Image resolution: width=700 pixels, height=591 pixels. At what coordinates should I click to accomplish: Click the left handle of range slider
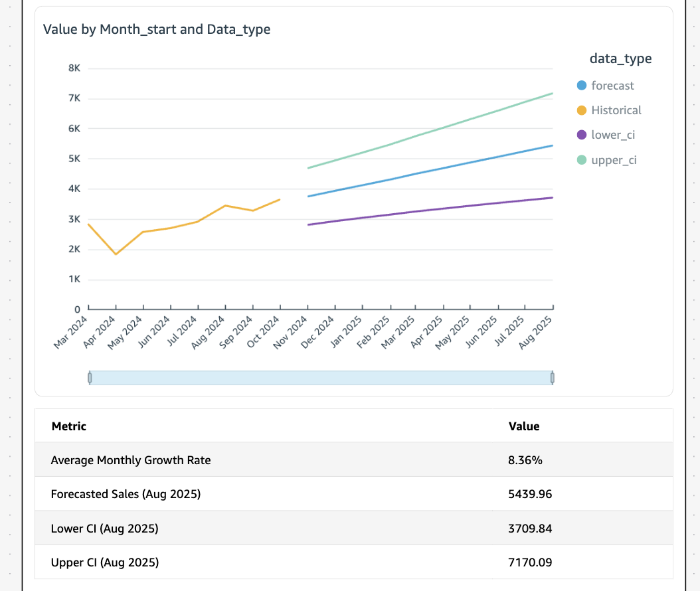pos(90,378)
